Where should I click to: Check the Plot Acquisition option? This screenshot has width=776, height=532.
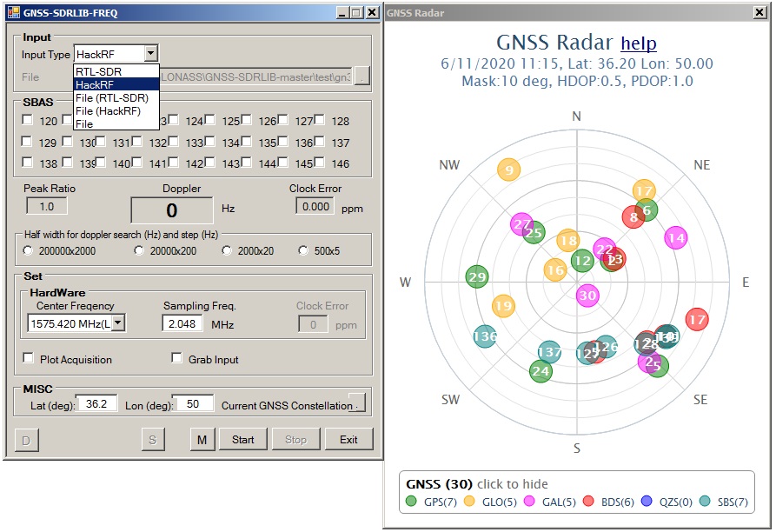click(x=28, y=358)
